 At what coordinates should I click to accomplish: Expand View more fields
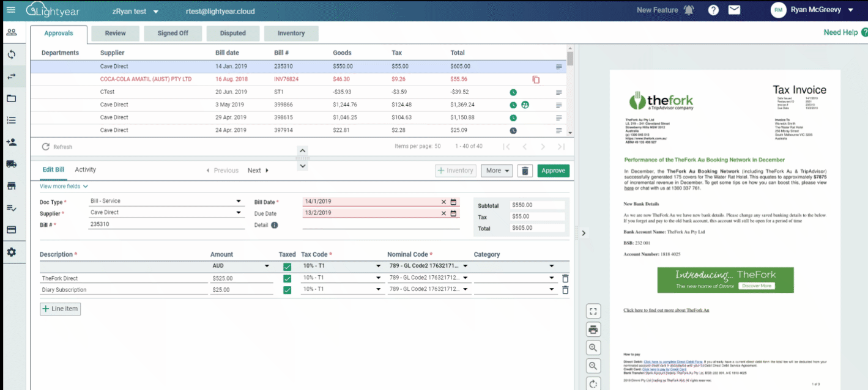click(x=64, y=186)
